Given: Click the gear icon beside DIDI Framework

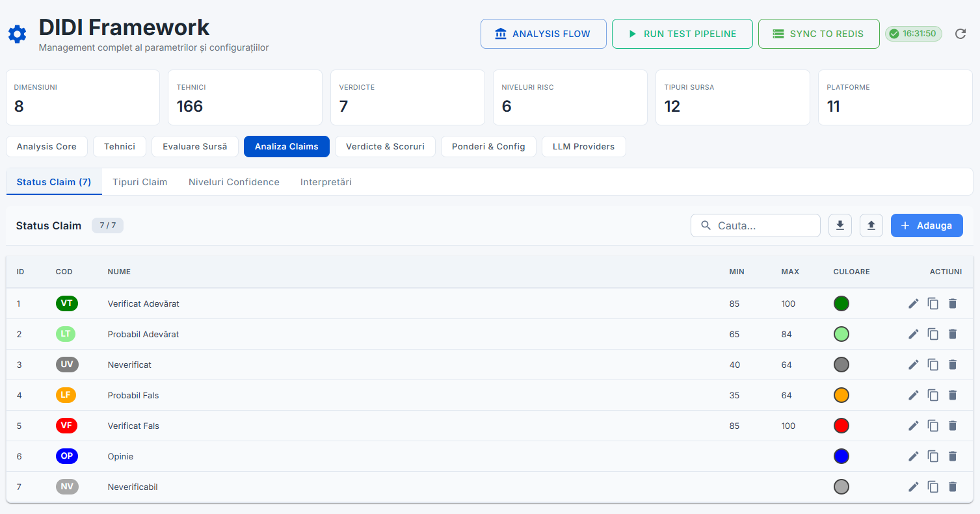Looking at the screenshot, I should tap(18, 34).
